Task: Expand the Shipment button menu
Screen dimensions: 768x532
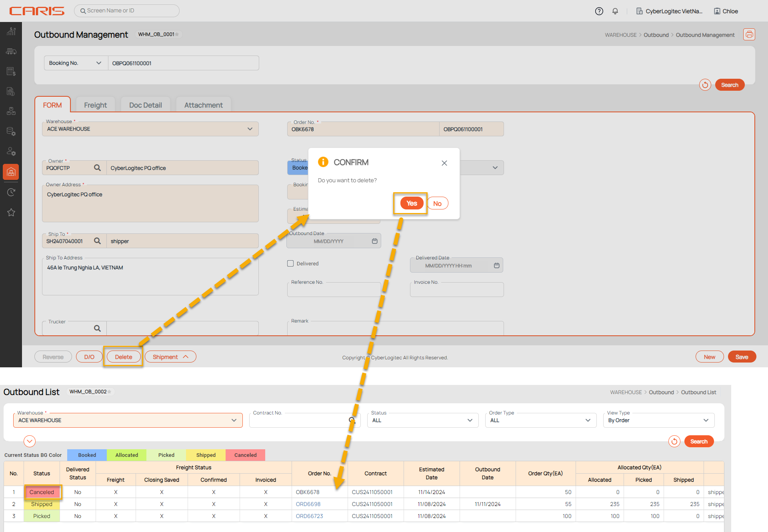Action: pos(170,357)
